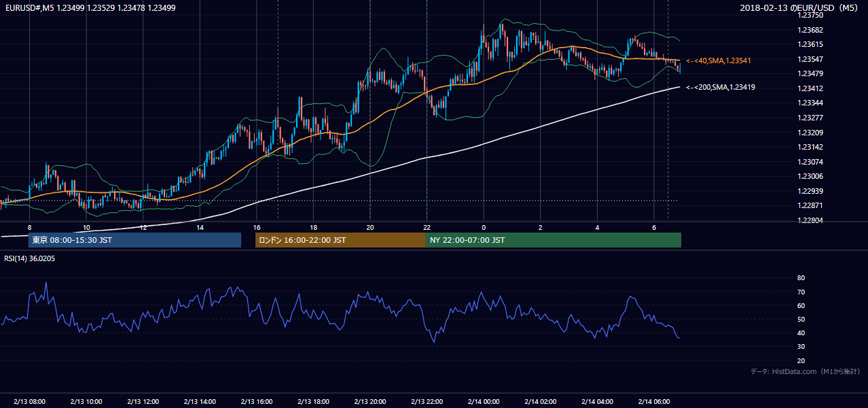Click the bottom time label 2/13 16:00
This screenshot has height=408, width=868.
coord(257,402)
